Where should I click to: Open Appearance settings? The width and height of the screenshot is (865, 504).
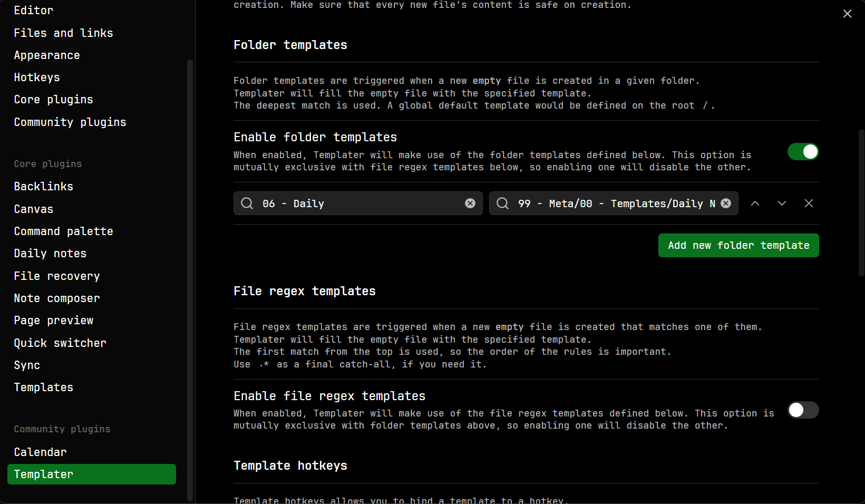point(47,55)
